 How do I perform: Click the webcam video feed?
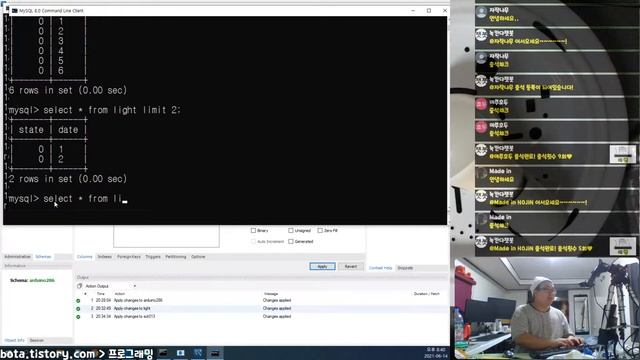[x=547, y=308]
